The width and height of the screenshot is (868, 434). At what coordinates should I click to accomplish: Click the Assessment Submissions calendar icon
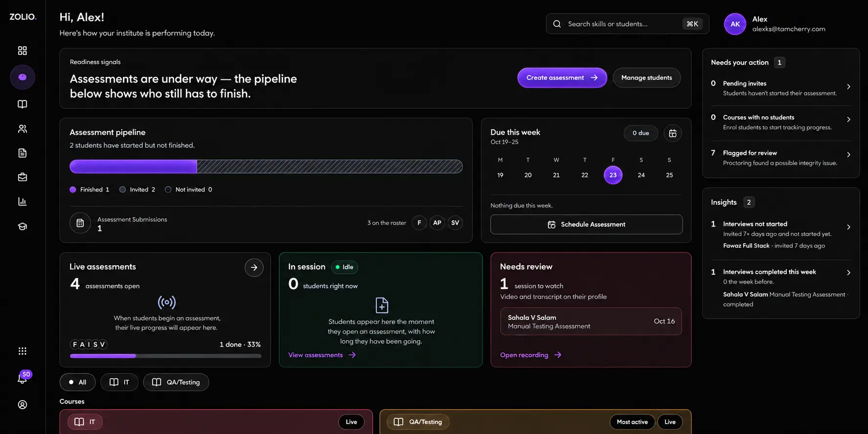(x=80, y=223)
